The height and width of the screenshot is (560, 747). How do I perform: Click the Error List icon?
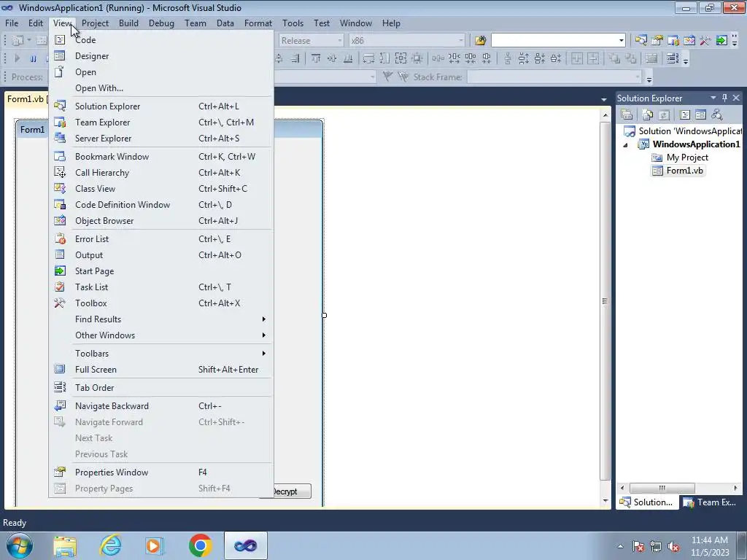60,239
